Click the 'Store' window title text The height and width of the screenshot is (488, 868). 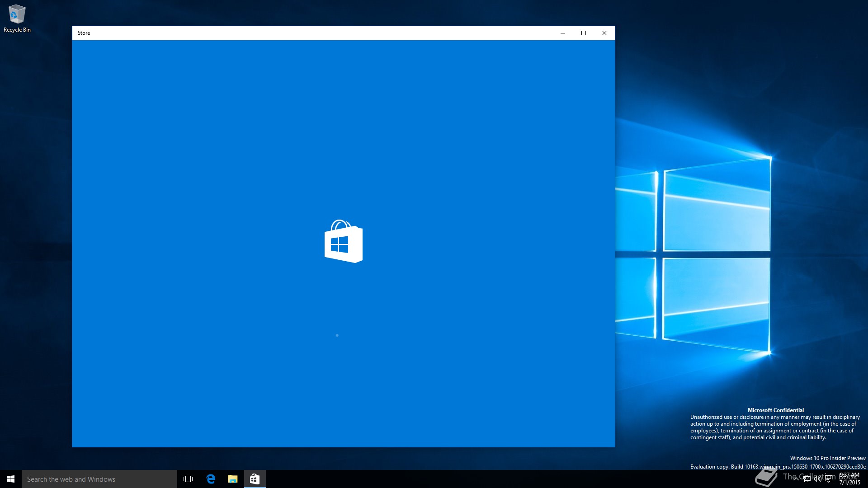pos(84,33)
